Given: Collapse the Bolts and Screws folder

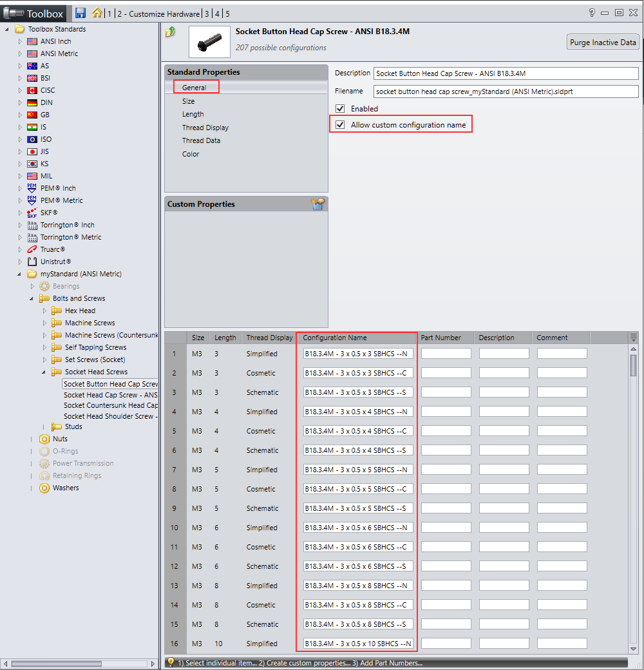Looking at the screenshot, I should [x=32, y=299].
